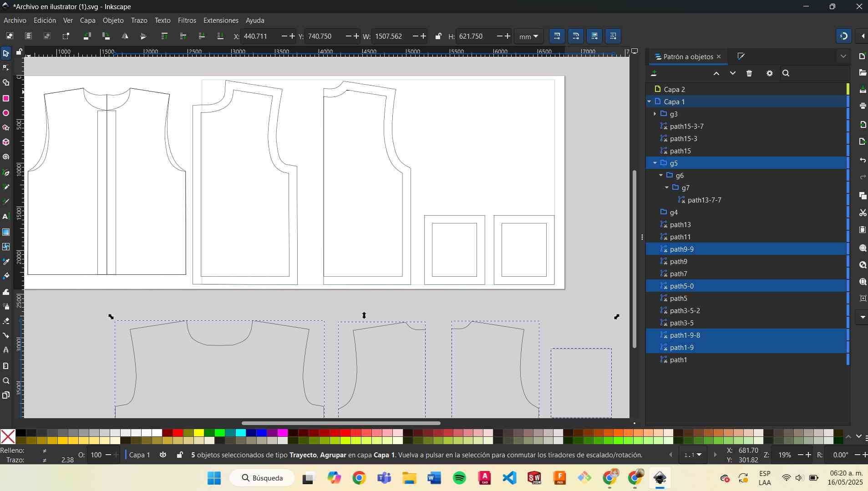This screenshot has height=491, width=868.
Task: Select the Eraser tool
Action: point(6,321)
